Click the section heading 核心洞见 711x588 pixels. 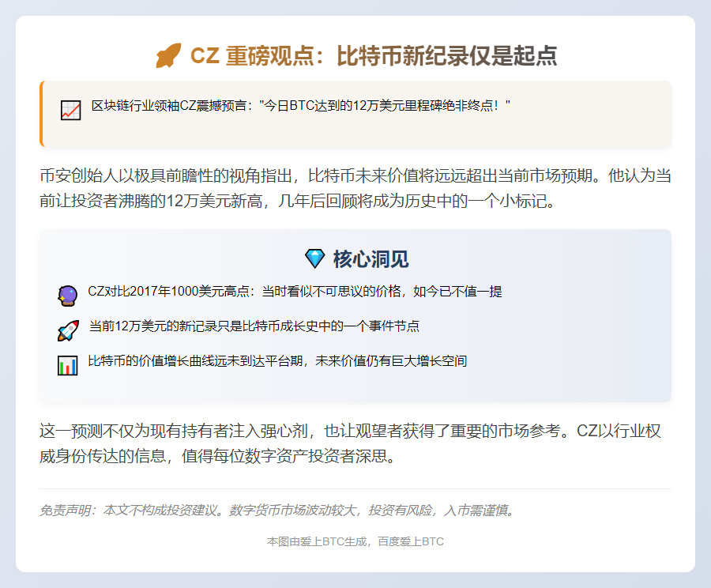pos(371,259)
